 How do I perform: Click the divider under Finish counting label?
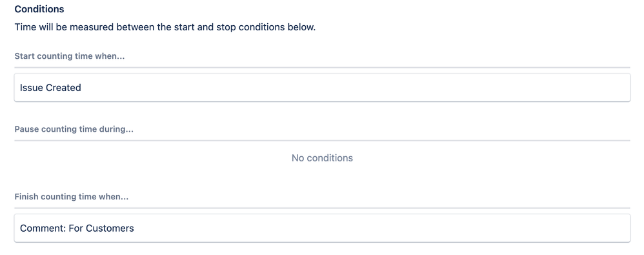coord(322,208)
